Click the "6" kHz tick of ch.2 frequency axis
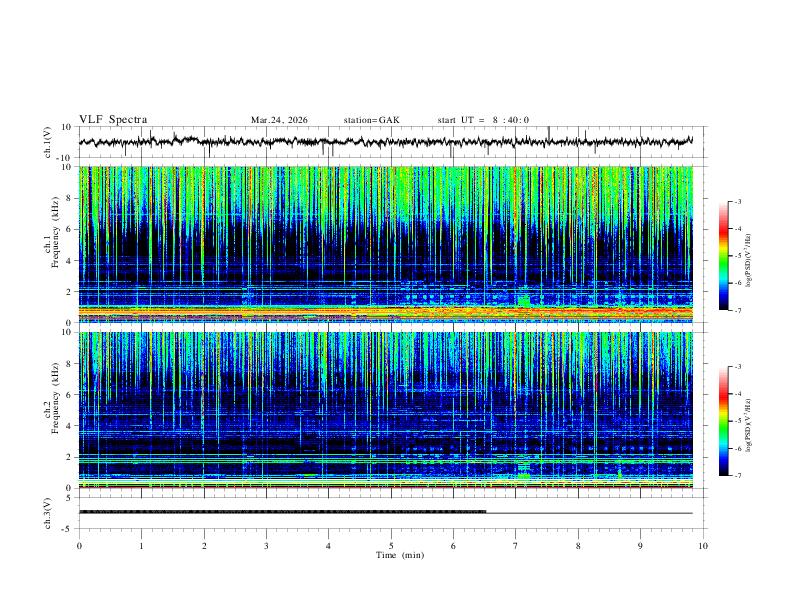 (x=69, y=395)
